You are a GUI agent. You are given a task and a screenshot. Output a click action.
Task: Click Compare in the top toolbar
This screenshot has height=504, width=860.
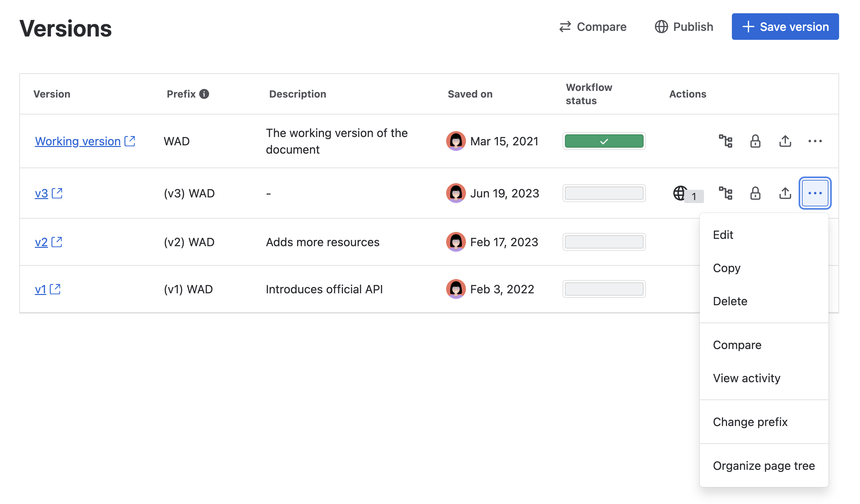(594, 27)
